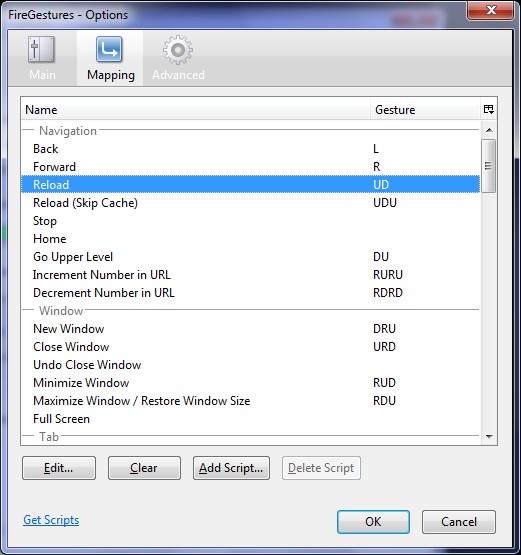This screenshot has height=555, width=521.
Task: Open the column picker icon
Action: click(489, 109)
